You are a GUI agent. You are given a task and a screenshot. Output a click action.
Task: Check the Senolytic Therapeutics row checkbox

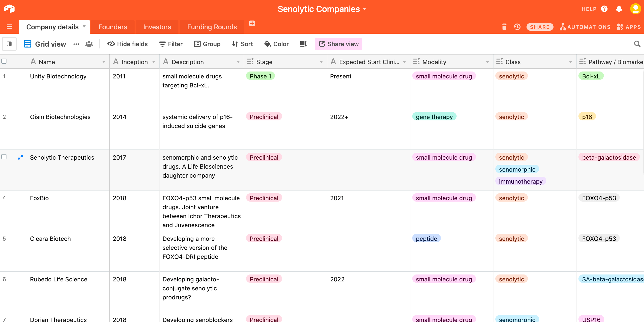tap(4, 157)
